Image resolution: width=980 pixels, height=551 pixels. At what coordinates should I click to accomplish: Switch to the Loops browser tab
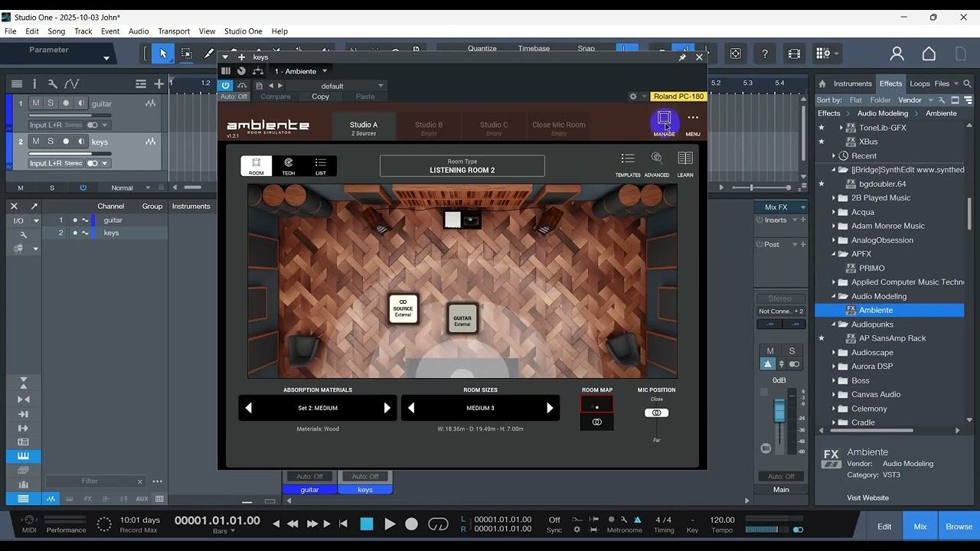coord(920,84)
